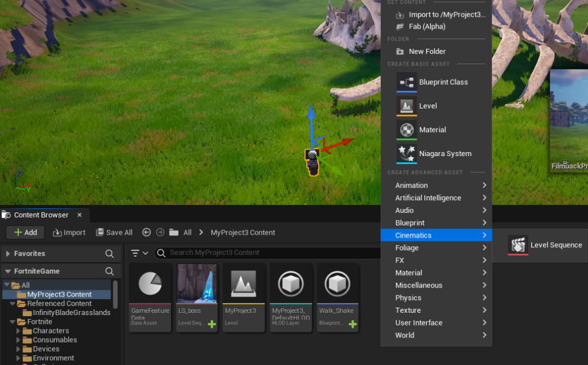This screenshot has width=588, height=365.
Task: Click the MyProject3 Content breadcrumb
Action: pos(243,232)
